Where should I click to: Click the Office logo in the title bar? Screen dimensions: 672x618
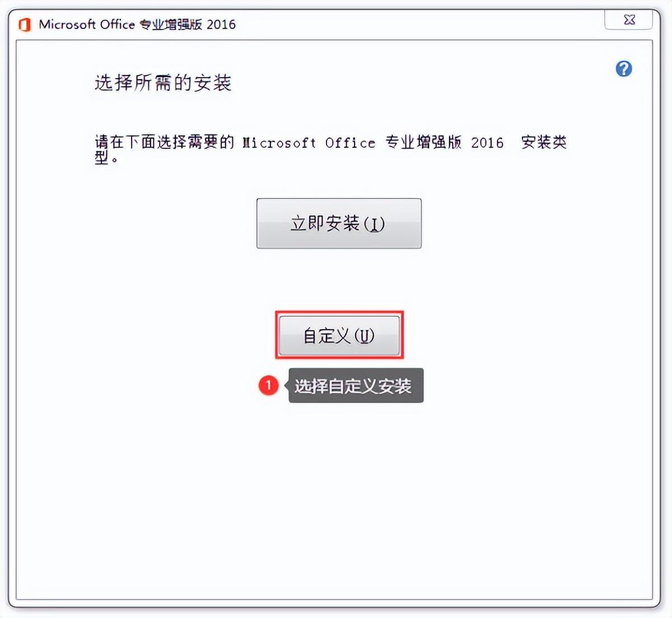pos(25,25)
